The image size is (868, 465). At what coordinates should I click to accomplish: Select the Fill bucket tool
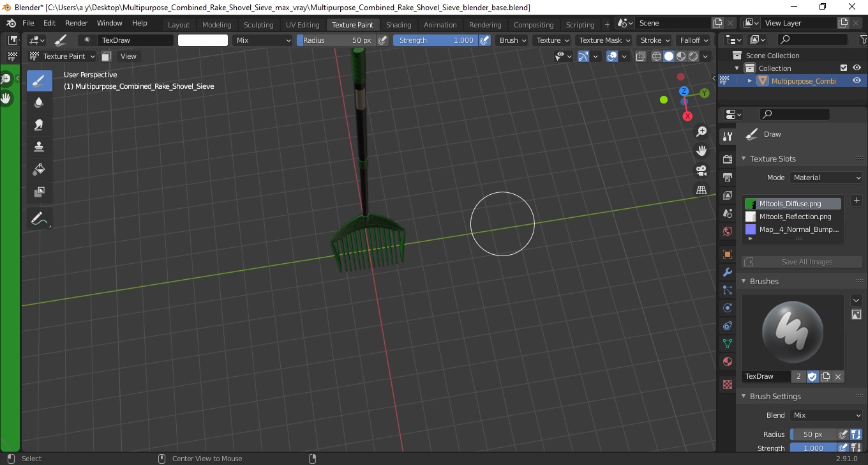[39, 169]
